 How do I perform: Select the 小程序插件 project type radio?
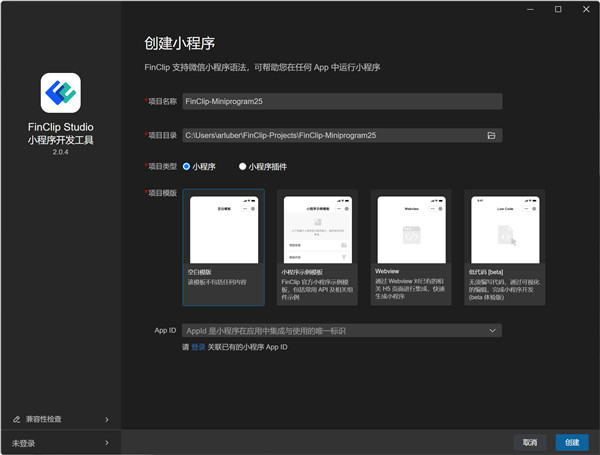tap(242, 166)
